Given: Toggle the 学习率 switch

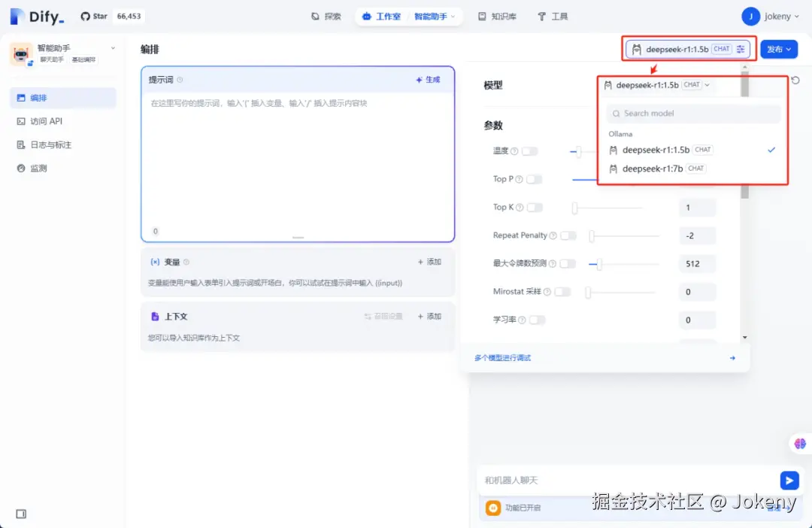Looking at the screenshot, I should pos(537,320).
